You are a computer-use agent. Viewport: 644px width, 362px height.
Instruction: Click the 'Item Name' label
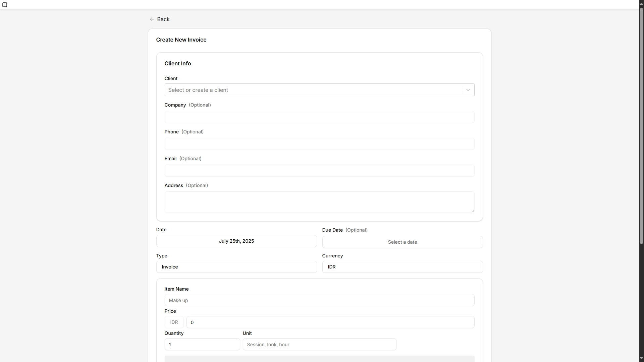pyautogui.click(x=176, y=289)
